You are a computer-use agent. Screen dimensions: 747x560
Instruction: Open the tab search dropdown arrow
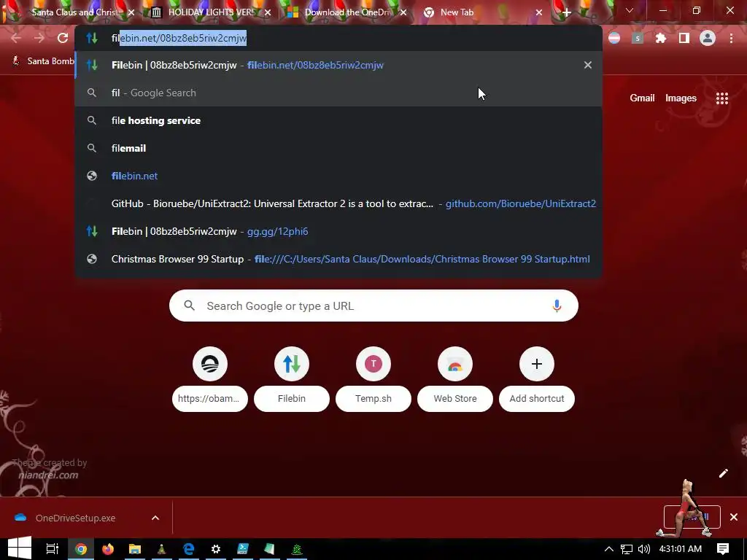[x=630, y=10]
